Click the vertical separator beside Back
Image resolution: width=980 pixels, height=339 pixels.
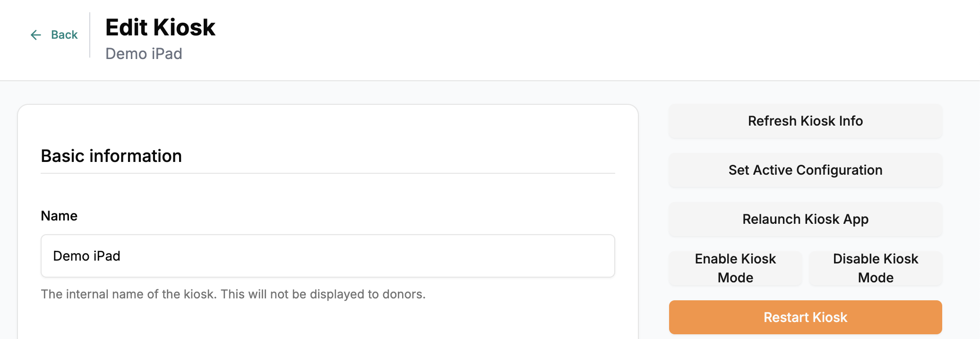coord(90,35)
